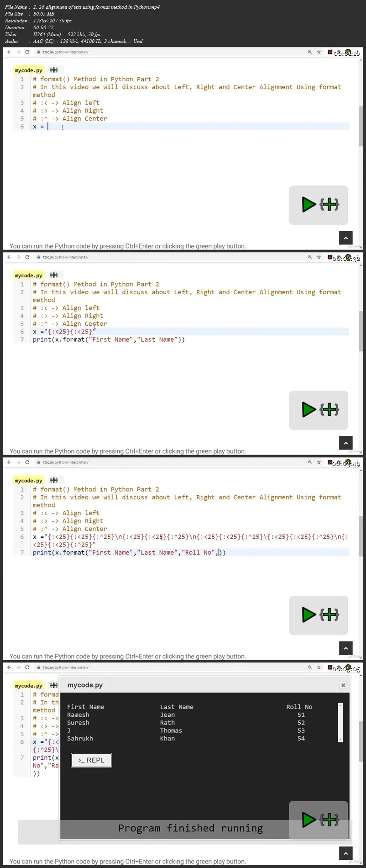Click the up-chevron button in the 00:02:32 frame
The image size is (366, 868).
tap(346, 443)
